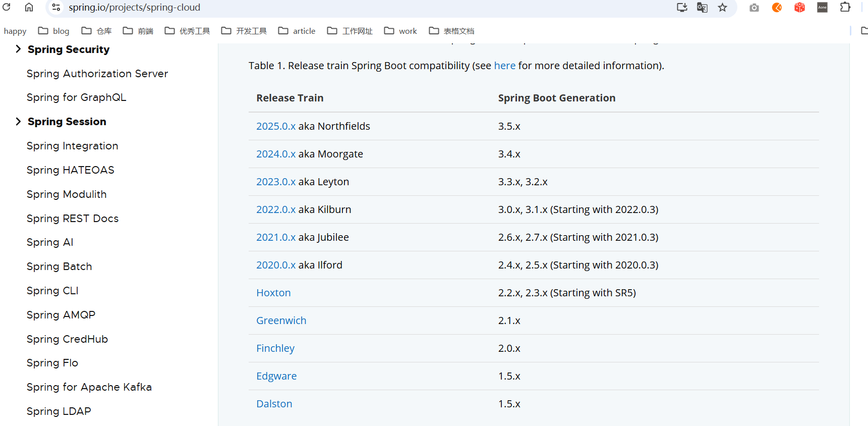Click the red cube extension icon

[x=799, y=8]
